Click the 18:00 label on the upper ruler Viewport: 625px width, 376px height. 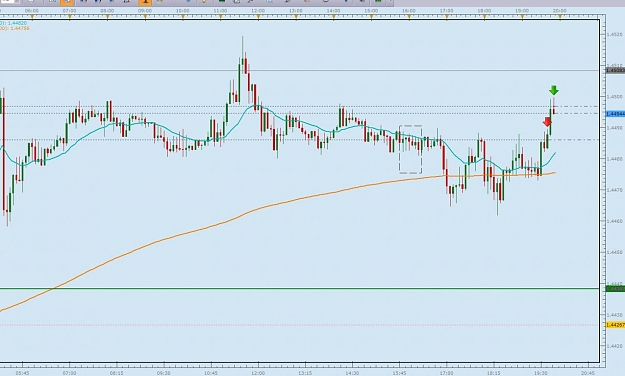pos(484,11)
